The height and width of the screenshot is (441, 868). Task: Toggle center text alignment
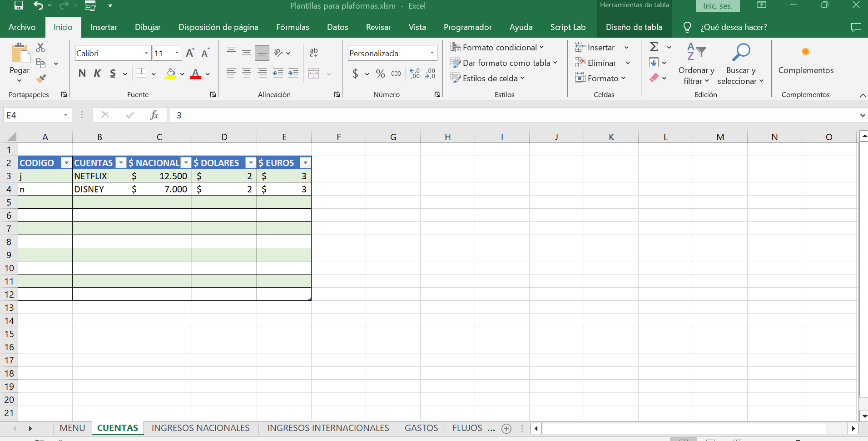click(x=247, y=73)
